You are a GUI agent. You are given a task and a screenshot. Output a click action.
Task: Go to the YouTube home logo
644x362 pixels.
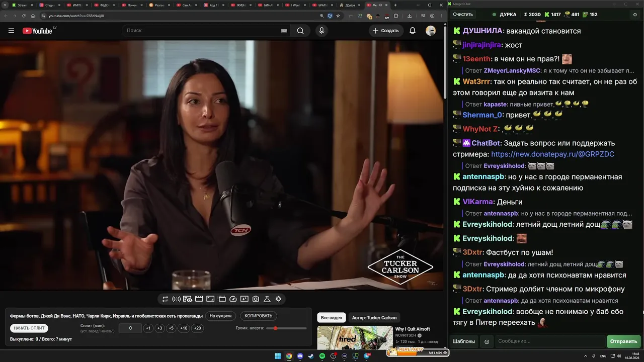point(37,31)
